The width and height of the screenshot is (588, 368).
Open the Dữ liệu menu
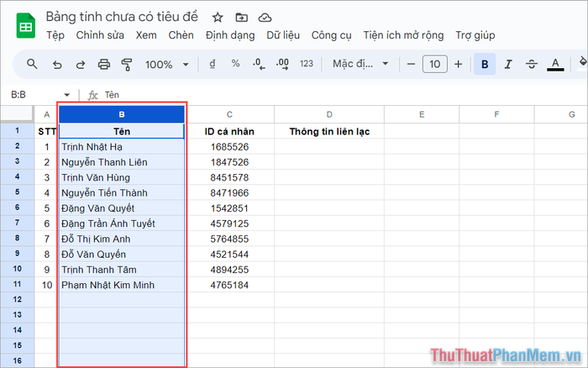point(283,35)
